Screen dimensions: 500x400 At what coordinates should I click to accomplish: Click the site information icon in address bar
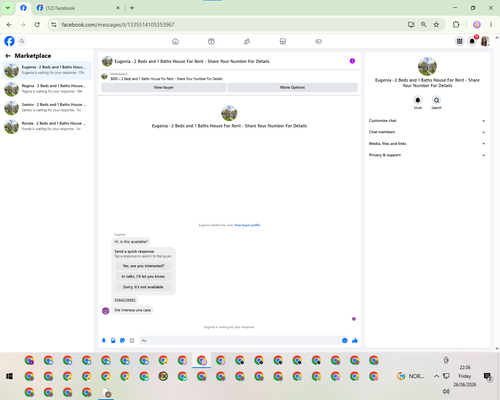(54, 25)
